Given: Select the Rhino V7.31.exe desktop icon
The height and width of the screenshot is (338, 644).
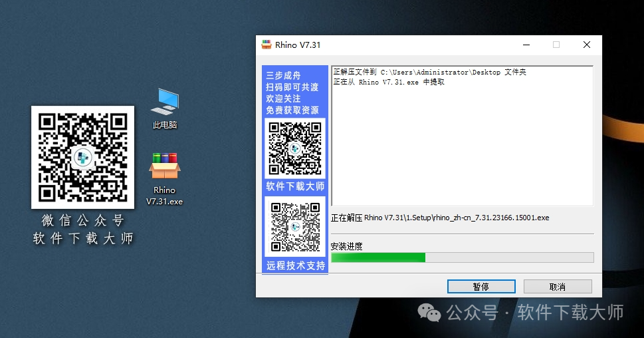Looking at the screenshot, I should [x=164, y=179].
